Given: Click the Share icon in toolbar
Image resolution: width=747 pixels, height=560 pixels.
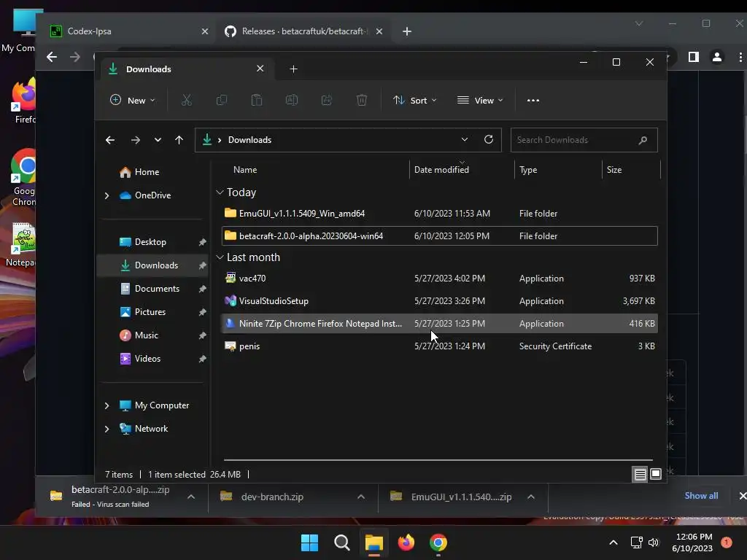Looking at the screenshot, I should point(327,100).
